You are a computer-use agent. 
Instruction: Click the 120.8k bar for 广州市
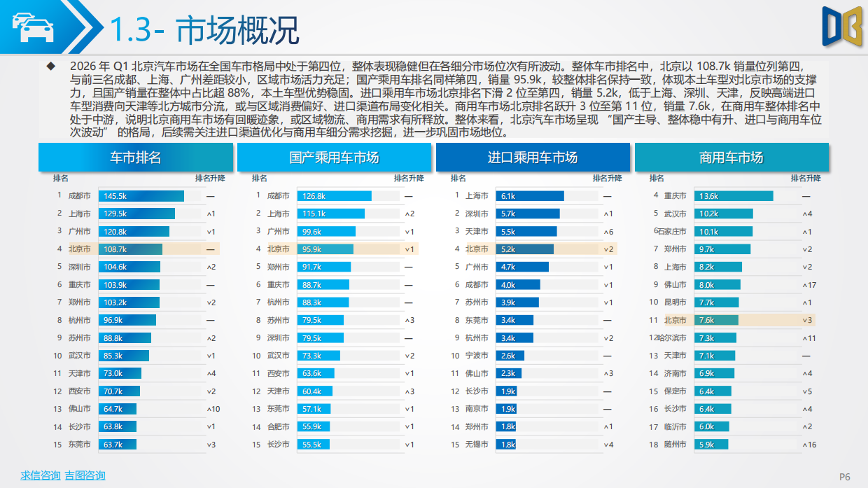134,231
